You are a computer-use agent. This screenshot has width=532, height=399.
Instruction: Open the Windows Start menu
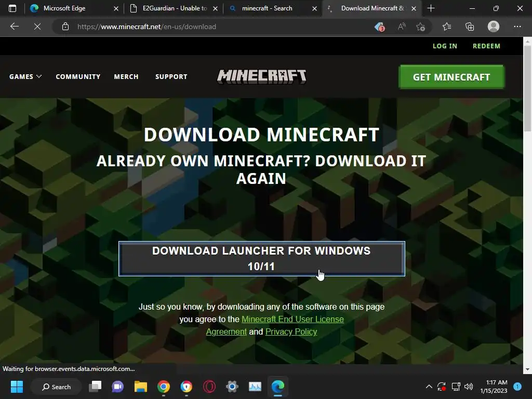click(x=17, y=387)
